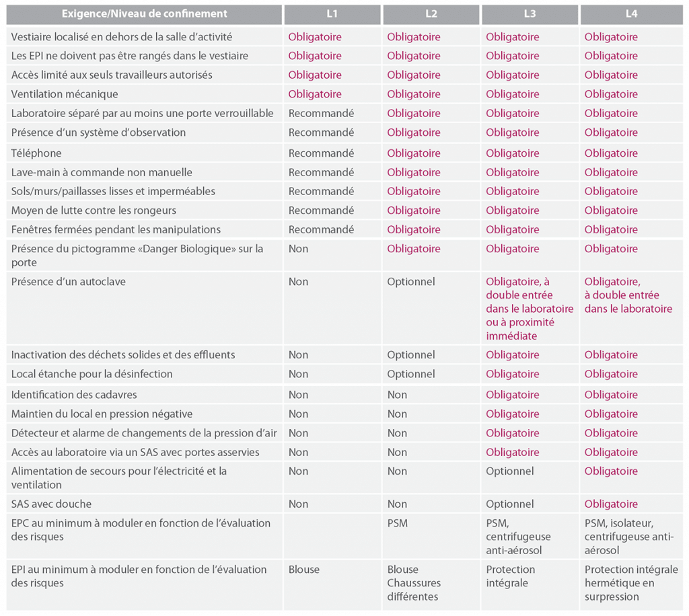This screenshot has width=689, height=616.
Task: Click 'Local étanche pour la désinfection' label
Action: tap(92, 374)
